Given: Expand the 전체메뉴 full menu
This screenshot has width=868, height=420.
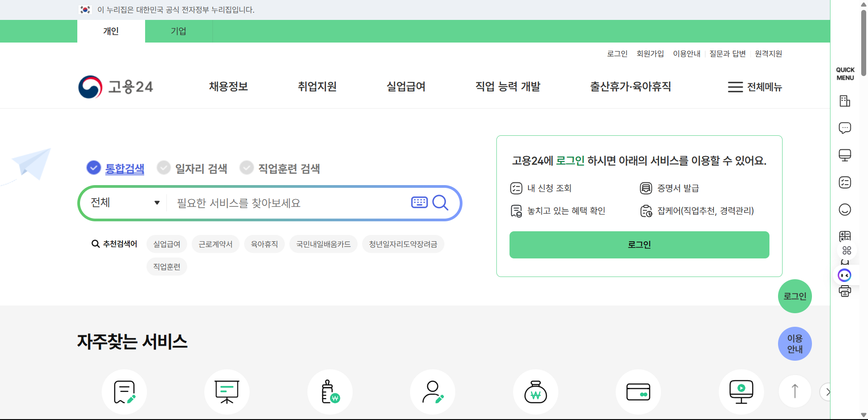Looking at the screenshot, I should 754,87.
